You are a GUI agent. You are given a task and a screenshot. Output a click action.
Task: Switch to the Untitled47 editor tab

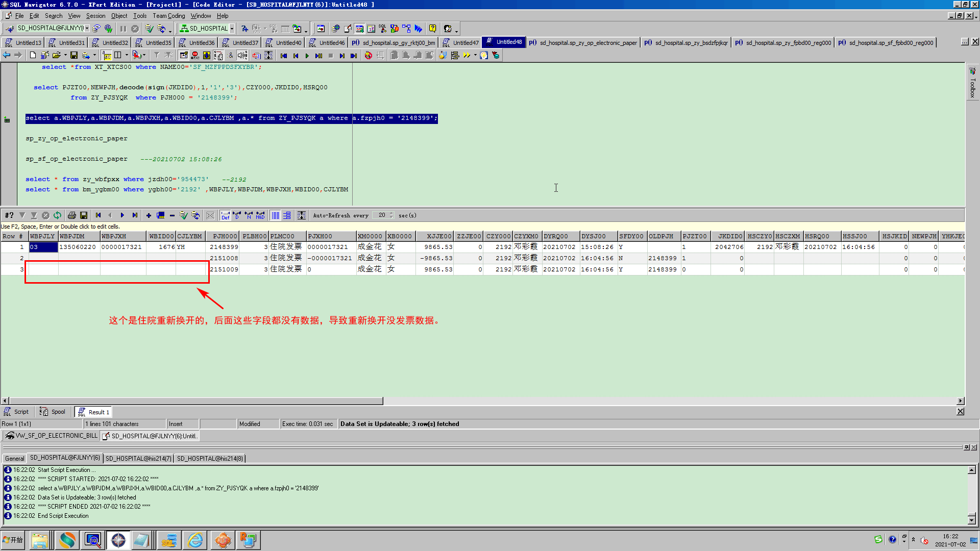coord(465,42)
